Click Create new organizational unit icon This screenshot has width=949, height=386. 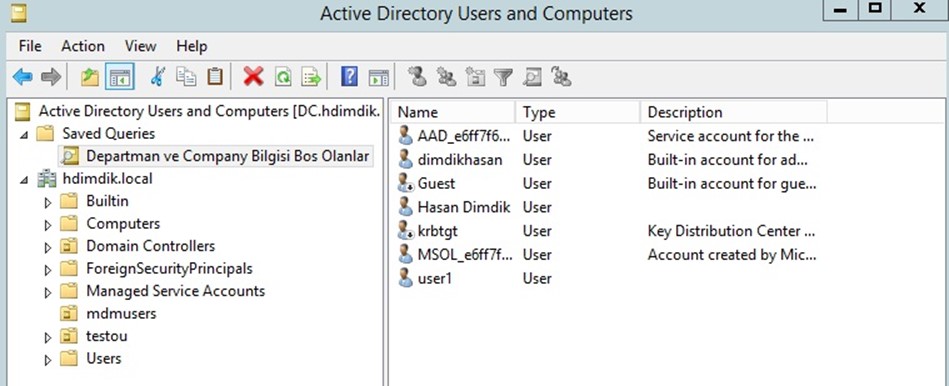(x=476, y=77)
